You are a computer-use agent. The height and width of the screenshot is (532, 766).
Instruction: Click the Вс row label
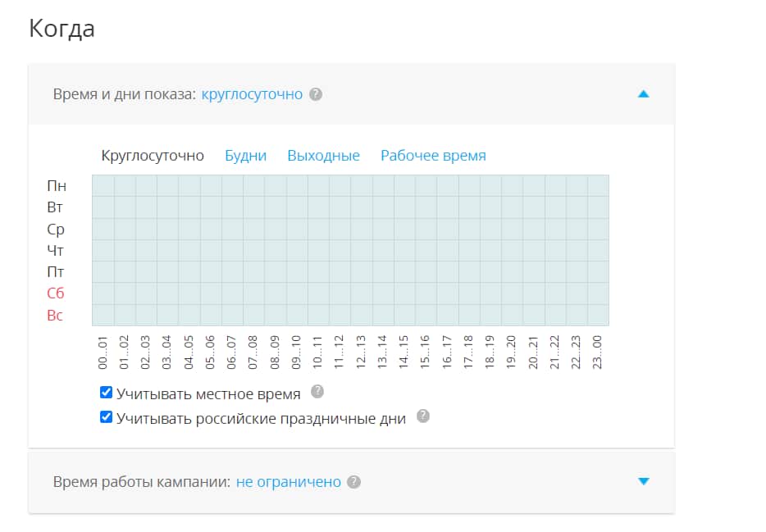55,316
